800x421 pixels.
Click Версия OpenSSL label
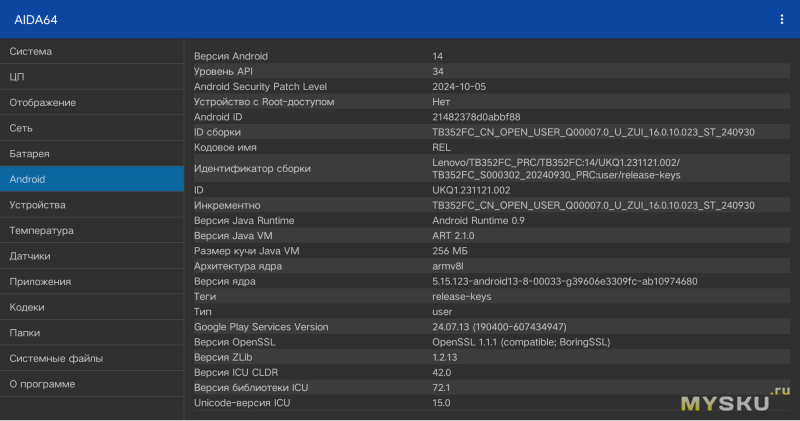coord(234,342)
